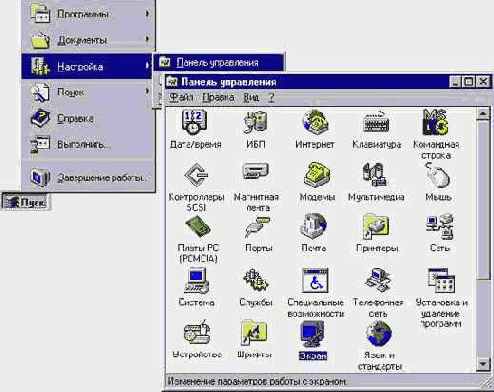Open the Вид menu
494x392 pixels.
point(251,98)
